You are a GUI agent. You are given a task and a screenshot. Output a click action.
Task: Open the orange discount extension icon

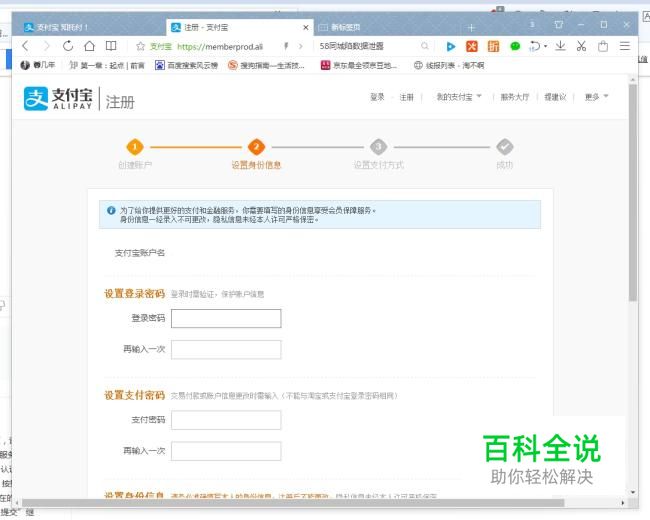click(493, 46)
